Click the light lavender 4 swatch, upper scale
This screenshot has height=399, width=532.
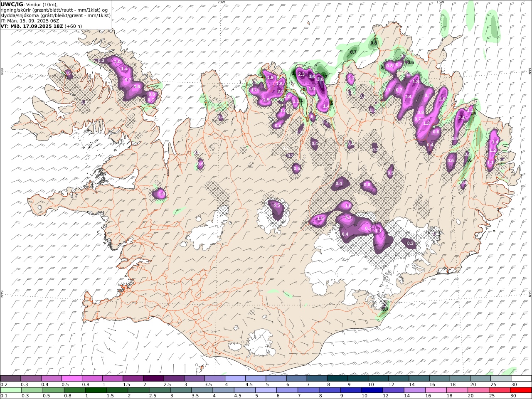point(235,379)
